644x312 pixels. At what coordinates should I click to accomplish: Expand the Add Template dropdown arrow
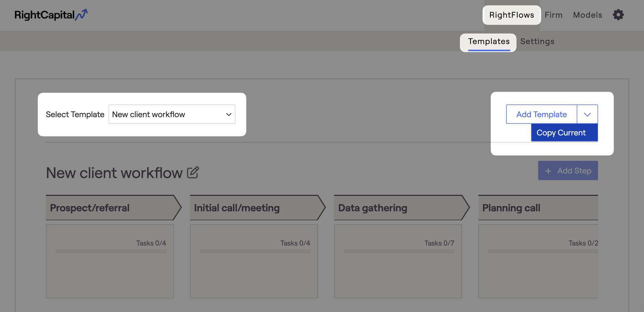[587, 114]
